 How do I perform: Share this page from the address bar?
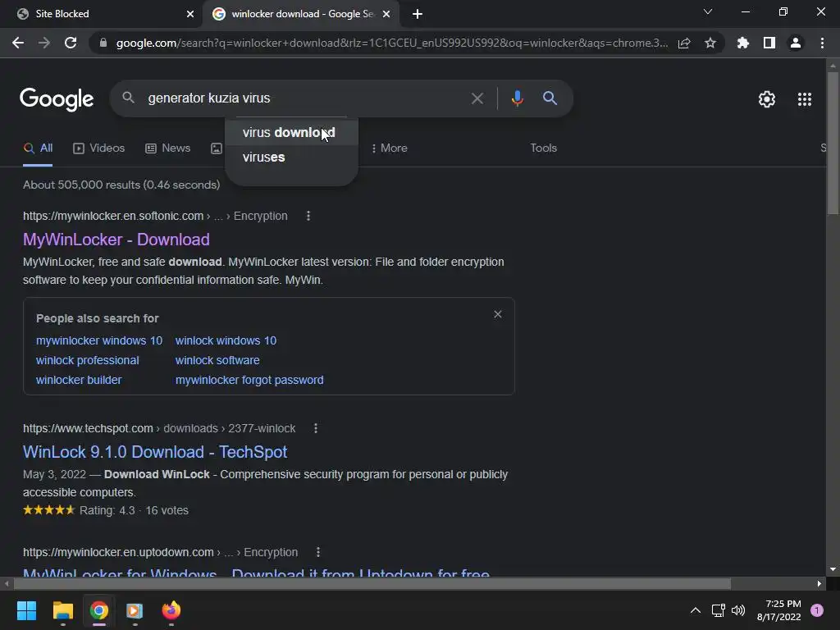pos(684,43)
